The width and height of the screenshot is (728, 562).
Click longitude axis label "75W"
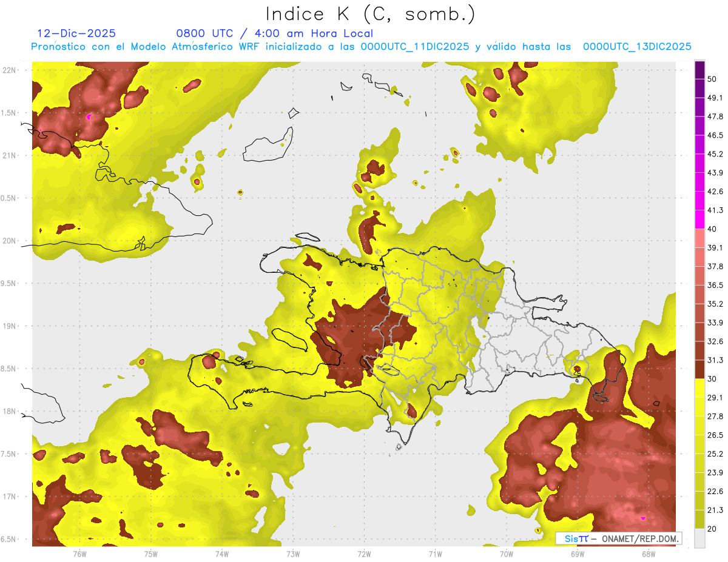coord(151,554)
